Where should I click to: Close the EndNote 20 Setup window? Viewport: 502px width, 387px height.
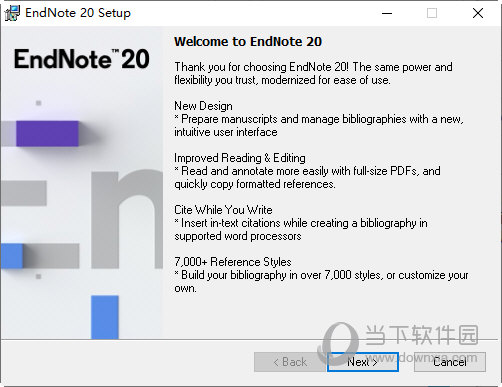[478, 13]
